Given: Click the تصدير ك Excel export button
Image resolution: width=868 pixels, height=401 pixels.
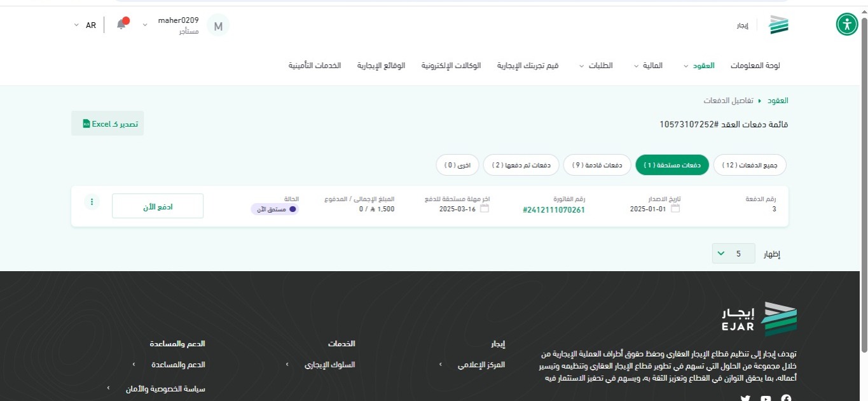Looking at the screenshot, I should click(x=107, y=123).
